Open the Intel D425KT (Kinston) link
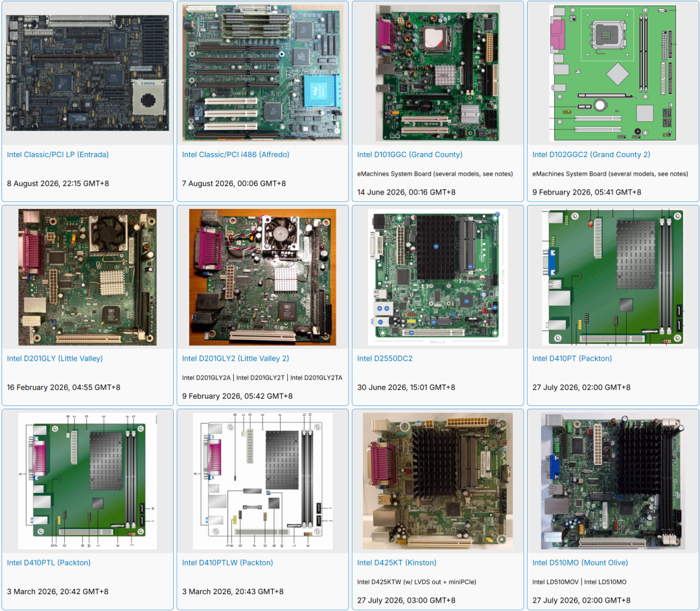Viewport: 700px width, 611px height. 397,562
